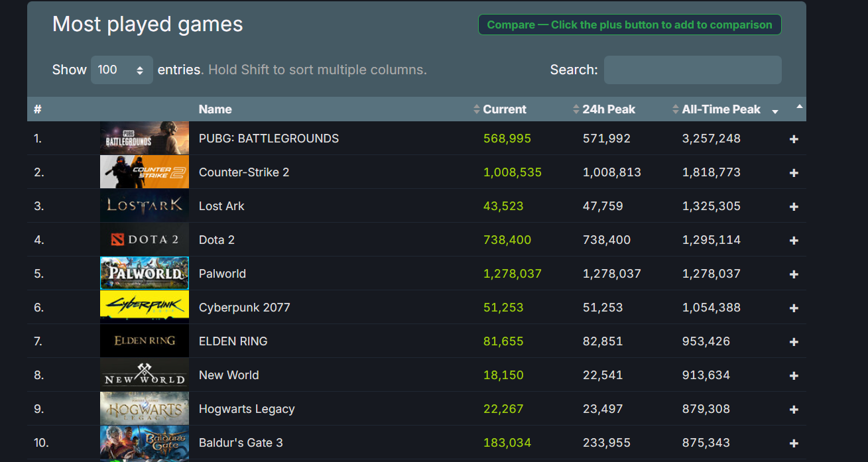This screenshot has width=868, height=462.
Task: Click the Counter-Strike 2 thumbnail image
Action: pos(145,172)
